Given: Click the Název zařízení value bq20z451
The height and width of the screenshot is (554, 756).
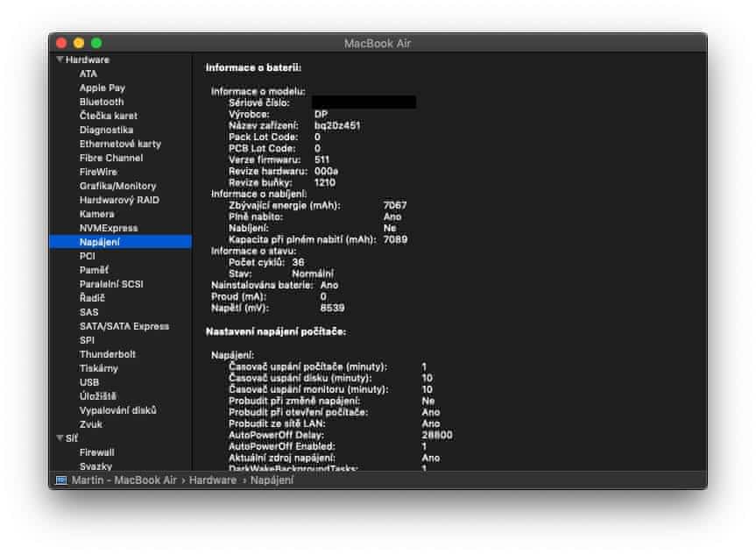Looking at the screenshot, I should (337, 125).
